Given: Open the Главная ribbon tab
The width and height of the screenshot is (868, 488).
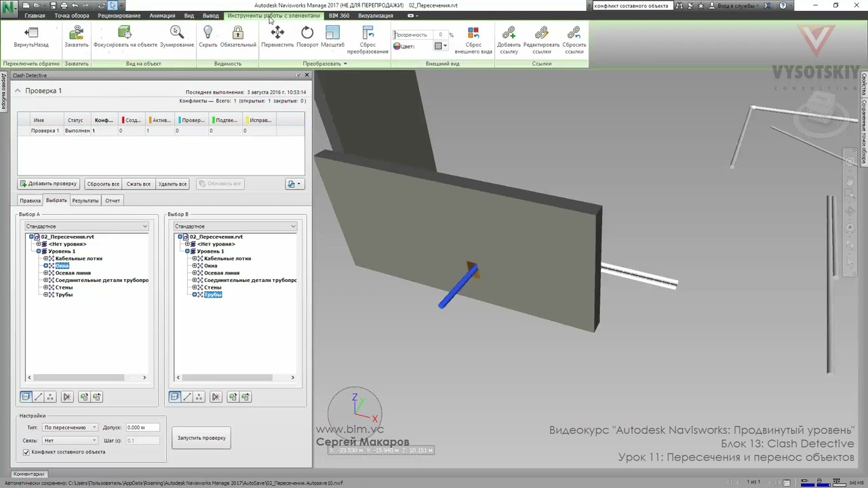Looking at the screenshot, I should (35, 16).
